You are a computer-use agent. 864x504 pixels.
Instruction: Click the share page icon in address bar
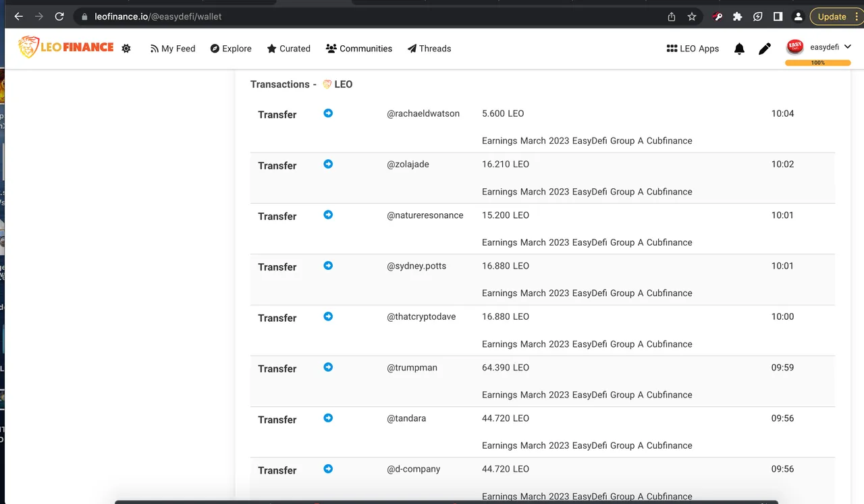click(x=672, y=16)
